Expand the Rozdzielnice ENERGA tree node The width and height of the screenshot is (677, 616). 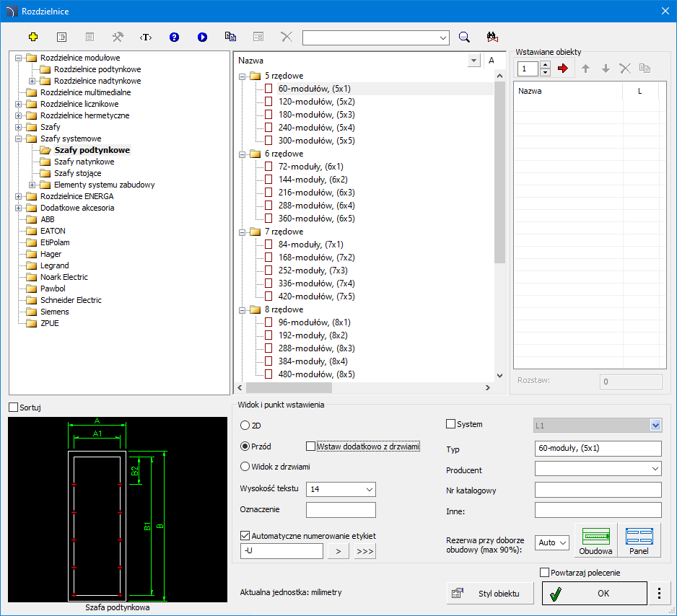(19, 196)
